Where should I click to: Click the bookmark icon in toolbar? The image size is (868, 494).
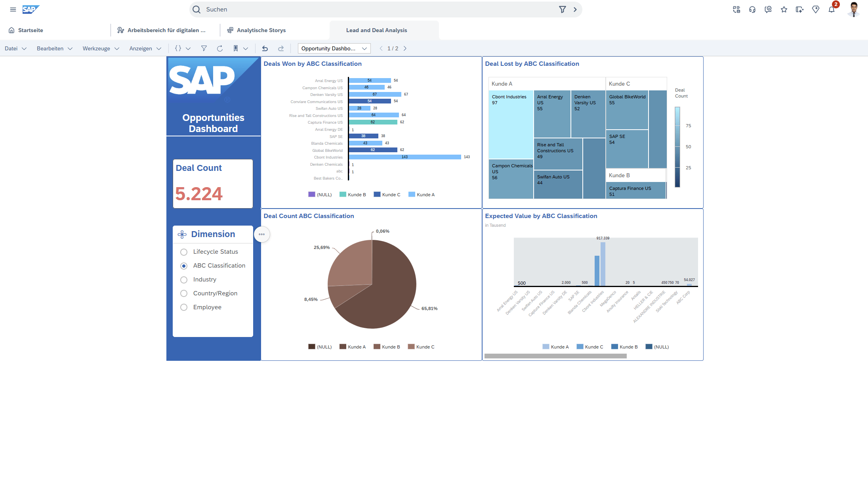(x=235, y=48)
